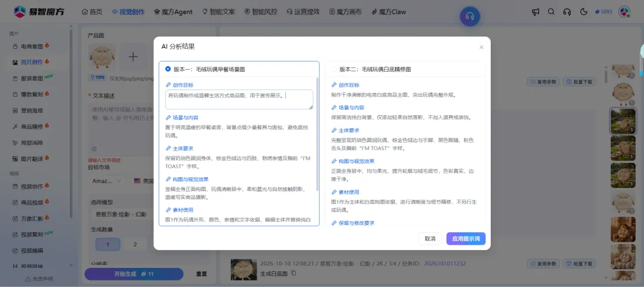Image resolution: width=644 pixels, height=287 pixels.
Task: Click the 开始生成 button
Action: pyautogui.click(x=134, y=274)
